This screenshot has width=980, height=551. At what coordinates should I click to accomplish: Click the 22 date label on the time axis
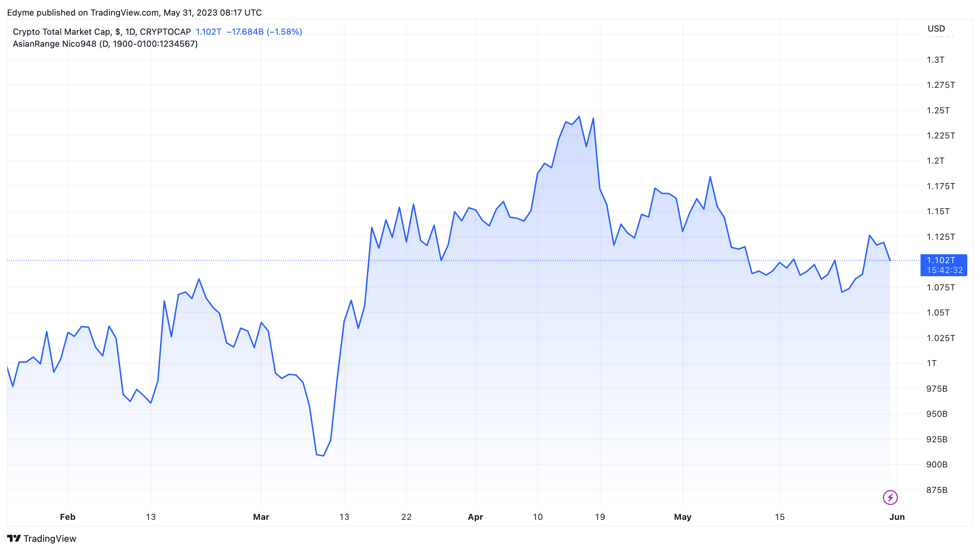click(406, 517)
